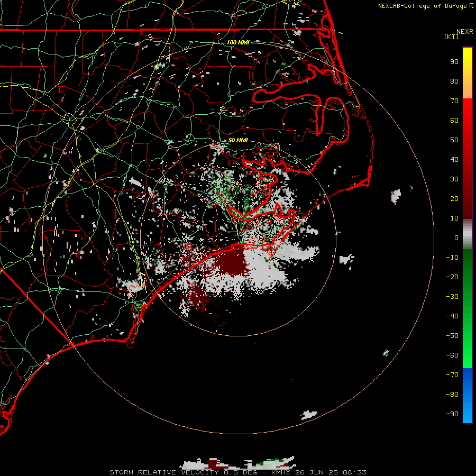Click the 90 value on the velocity scale

click(x=454, y=62)
